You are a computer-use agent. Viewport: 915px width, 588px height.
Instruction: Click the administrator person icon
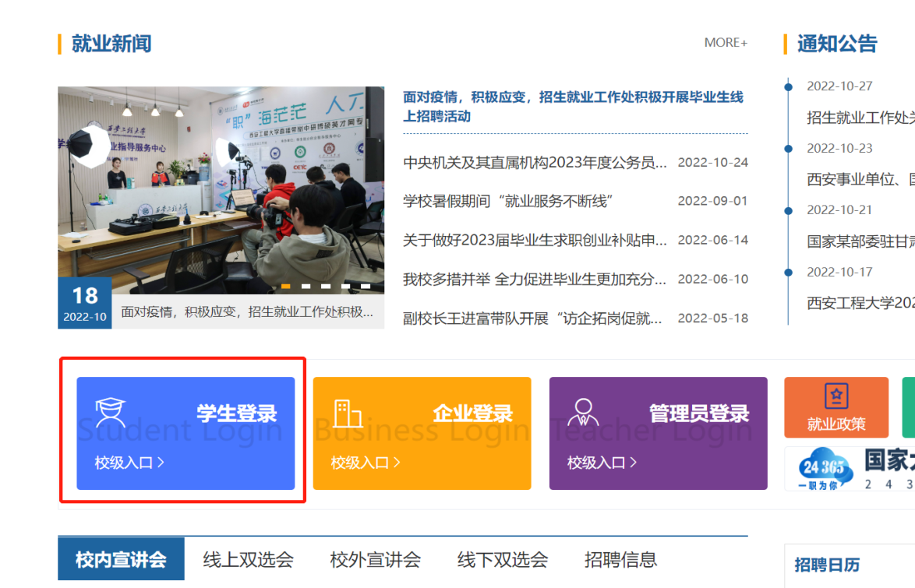click(x=583, y=413)
